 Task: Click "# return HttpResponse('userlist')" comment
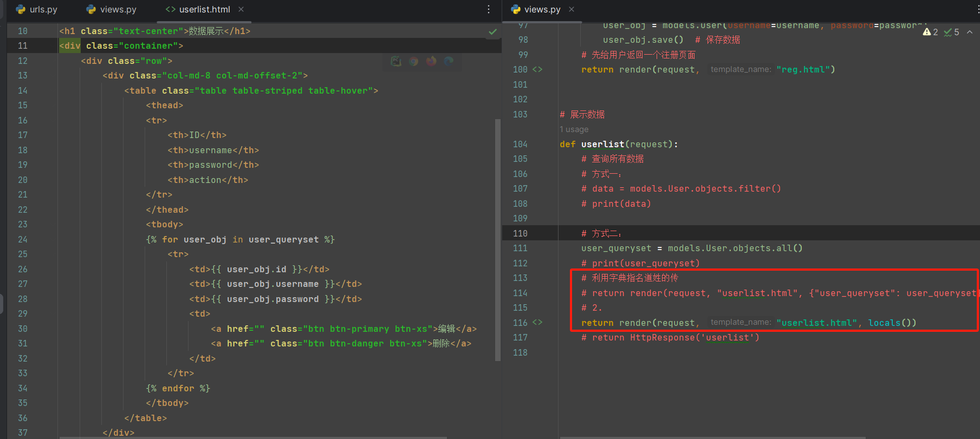point(670,337)
